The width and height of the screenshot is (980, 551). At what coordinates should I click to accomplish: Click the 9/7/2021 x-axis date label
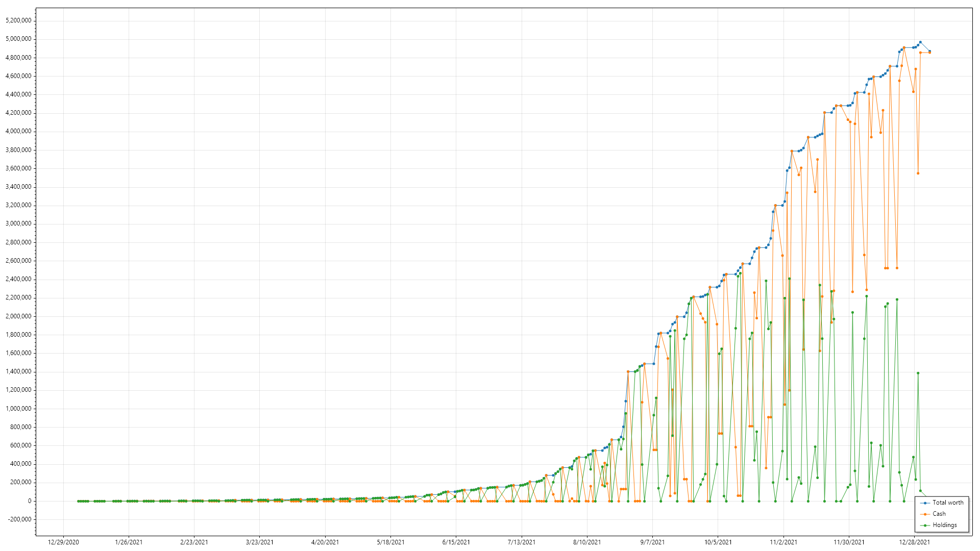point(652,542)
